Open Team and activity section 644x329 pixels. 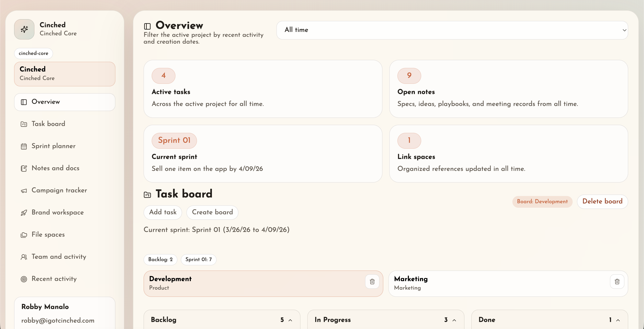tap(59, 257)
